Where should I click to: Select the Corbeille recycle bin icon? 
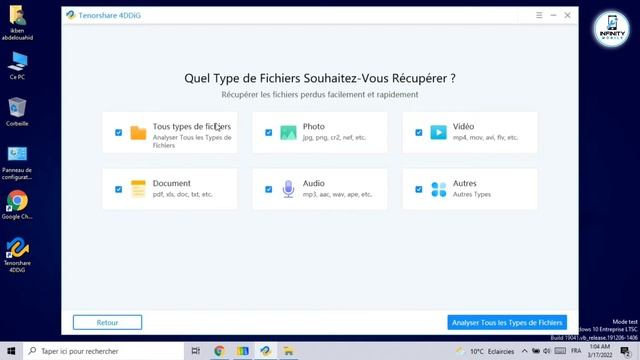(x=17, y=111)
